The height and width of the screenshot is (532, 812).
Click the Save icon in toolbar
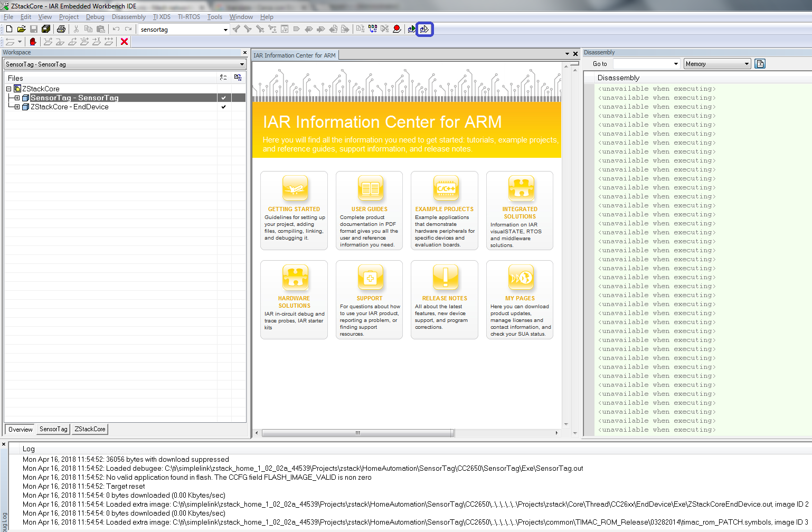coord(34,29)
